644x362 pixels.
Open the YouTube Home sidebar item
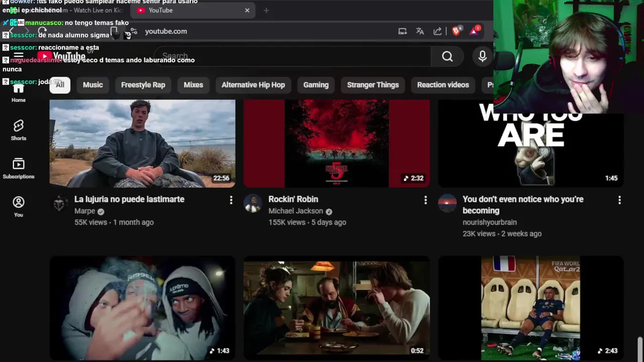[19, 93]
